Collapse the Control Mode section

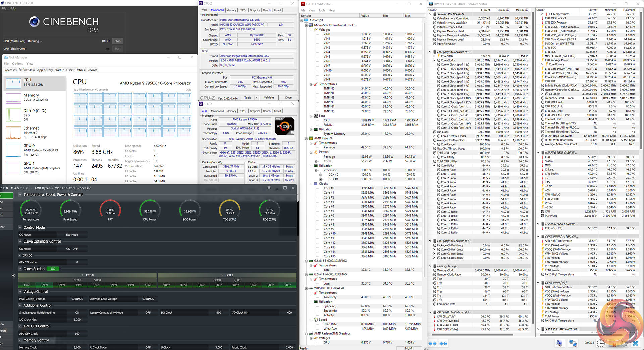[20, 227]
